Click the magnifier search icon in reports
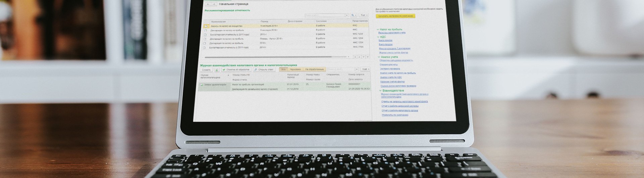Screen dimensions: 644x178 [x=353, y=15]
